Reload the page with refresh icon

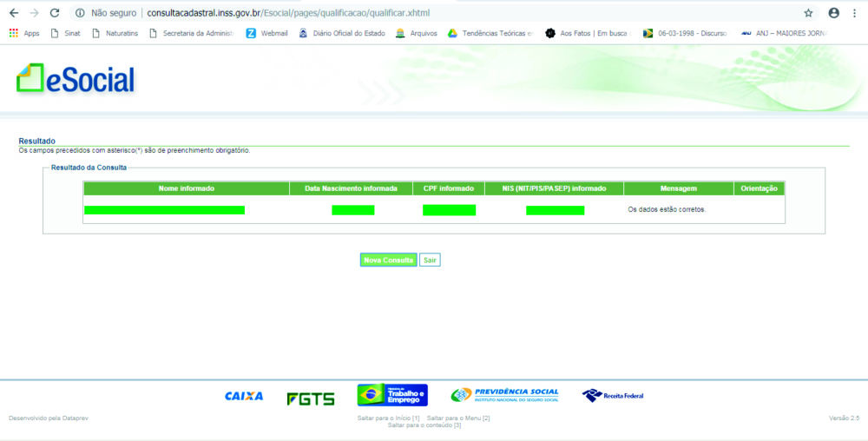[55, 13]
